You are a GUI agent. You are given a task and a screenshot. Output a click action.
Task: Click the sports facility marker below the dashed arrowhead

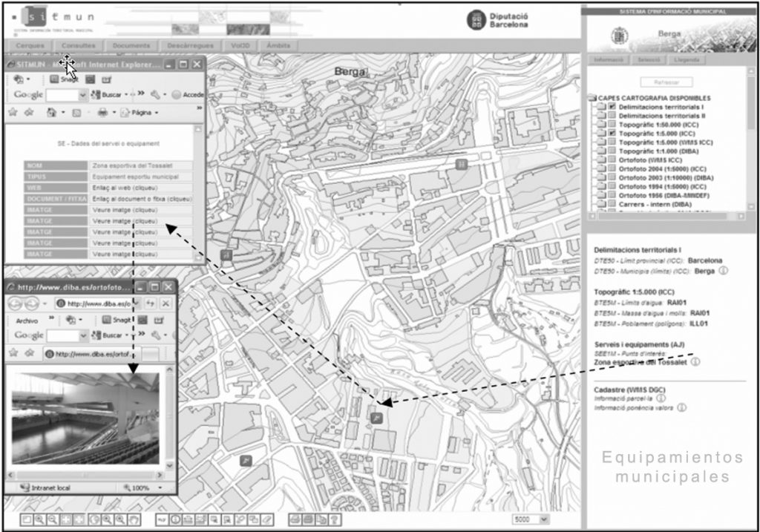coord(376,418)
